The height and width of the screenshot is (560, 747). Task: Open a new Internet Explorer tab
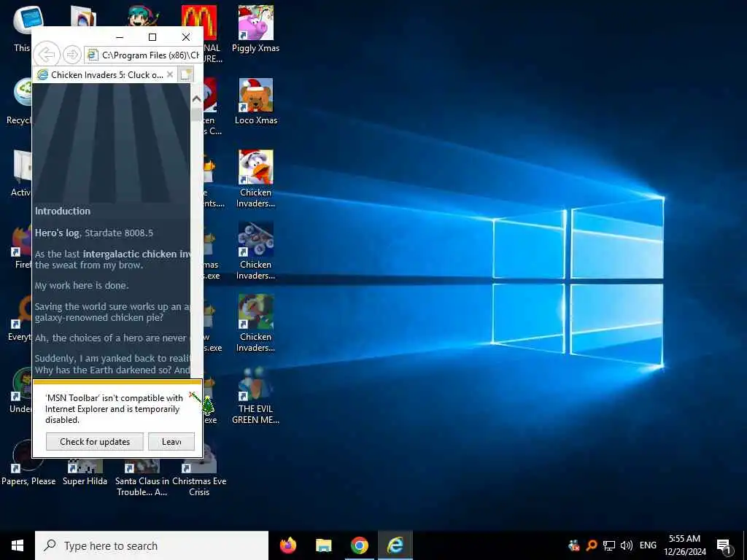(x=185, y=75)
